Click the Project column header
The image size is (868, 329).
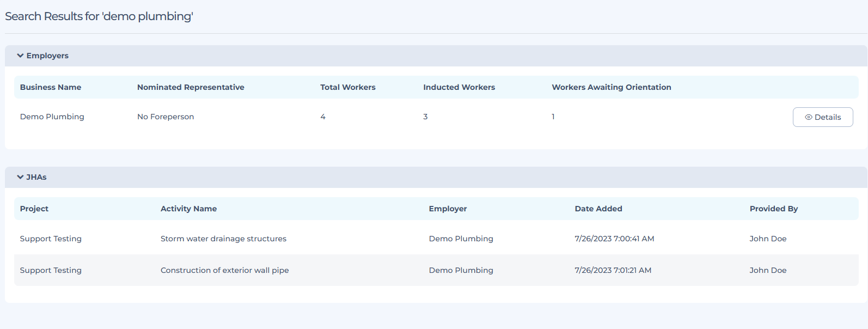tap(34, 209)
